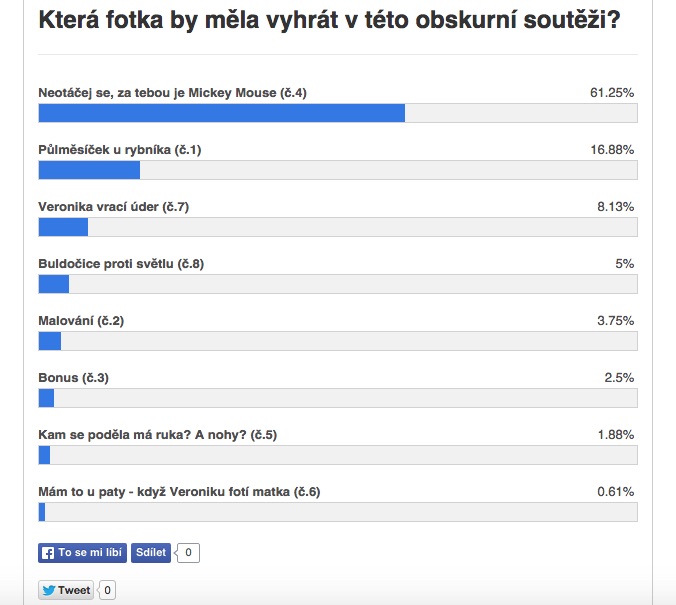Click the result bar under Mickey Mouse option

[337, 113]
